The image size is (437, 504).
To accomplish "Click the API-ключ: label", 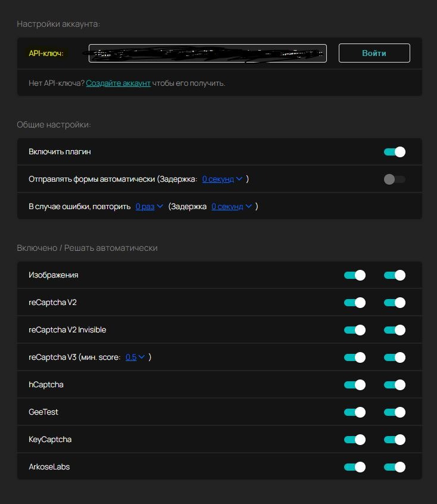I will pyautogui.click(x=46, y=54).
